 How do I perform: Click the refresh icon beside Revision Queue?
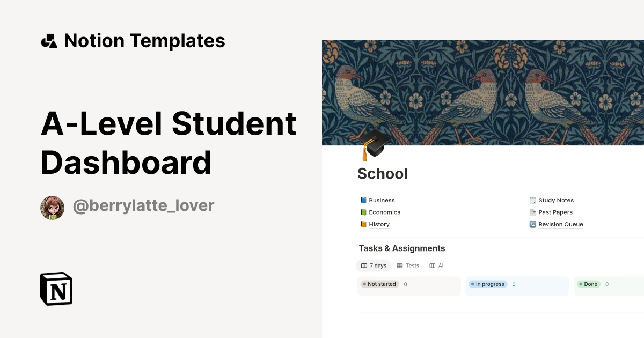point(533,224)
